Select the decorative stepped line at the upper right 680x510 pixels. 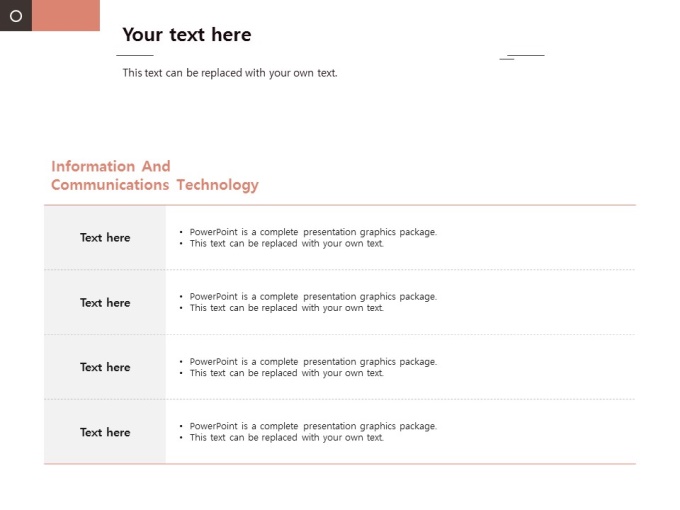click(523, 56)
